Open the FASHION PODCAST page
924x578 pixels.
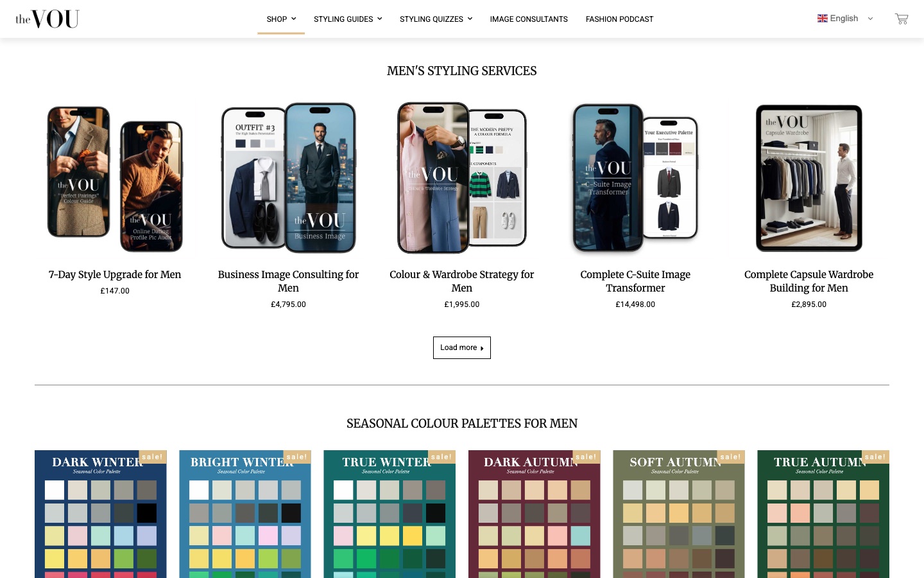619,19
